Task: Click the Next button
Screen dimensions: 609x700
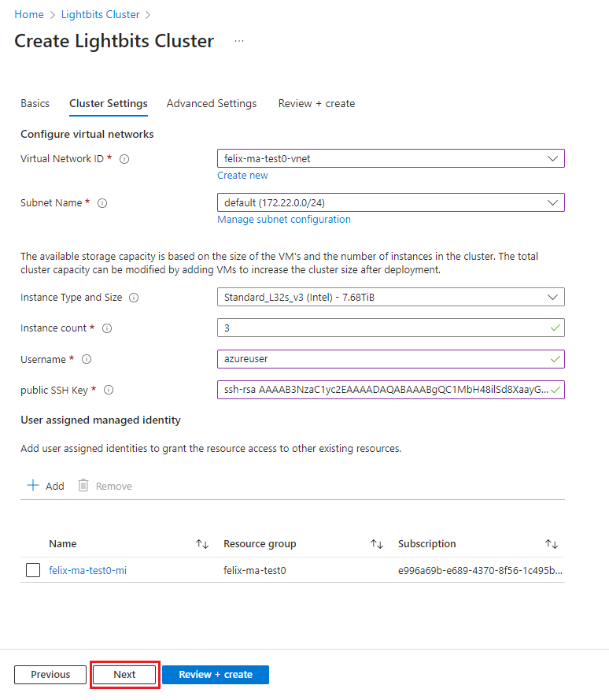Action: [124, 675]
